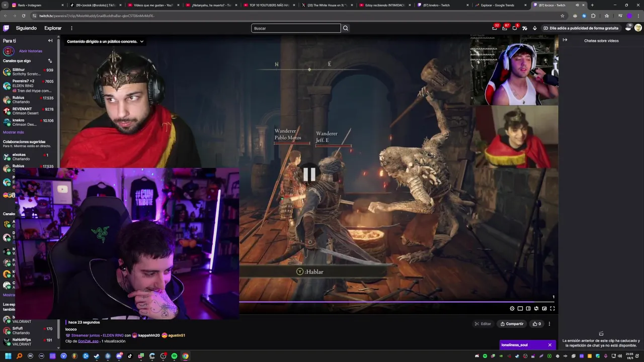The width and height of the screenshot is (644, 362).
Task: Open the system volume tray icon
Action: pyautogui.click(x=620, y=356)
